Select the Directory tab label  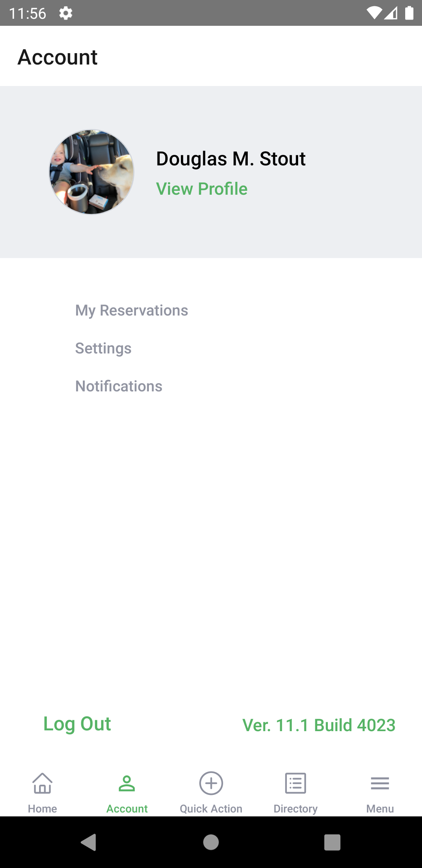click(295, 809)
